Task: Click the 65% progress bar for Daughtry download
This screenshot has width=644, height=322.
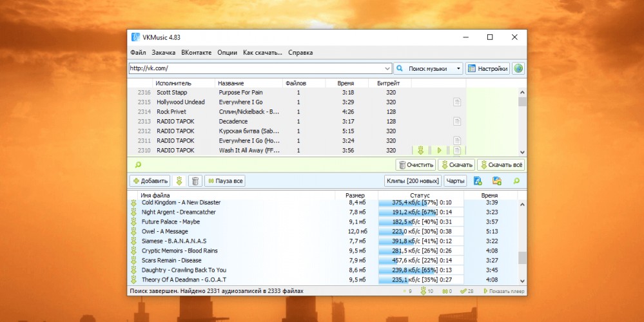Action: [x=420, y=270]
